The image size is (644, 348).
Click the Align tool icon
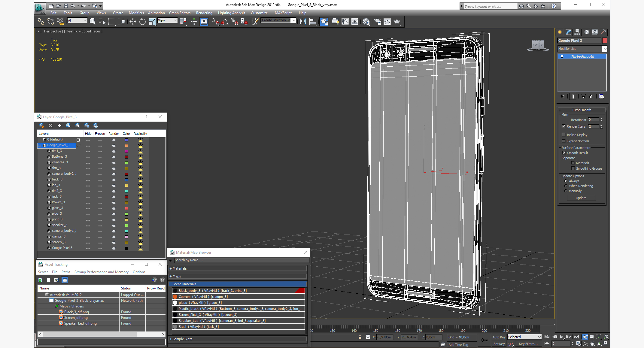pyautogui.click(x=313, y=21)
